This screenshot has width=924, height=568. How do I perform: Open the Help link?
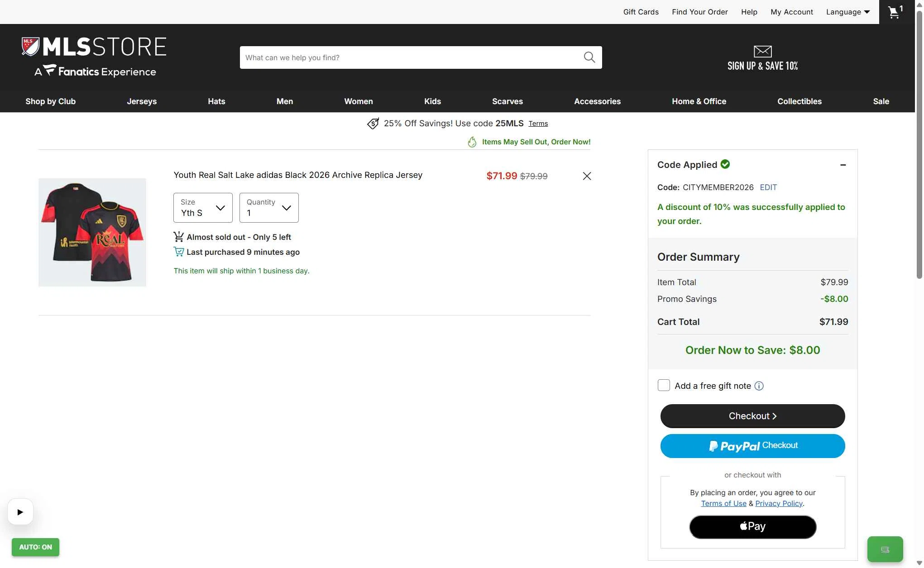point(749,12)
